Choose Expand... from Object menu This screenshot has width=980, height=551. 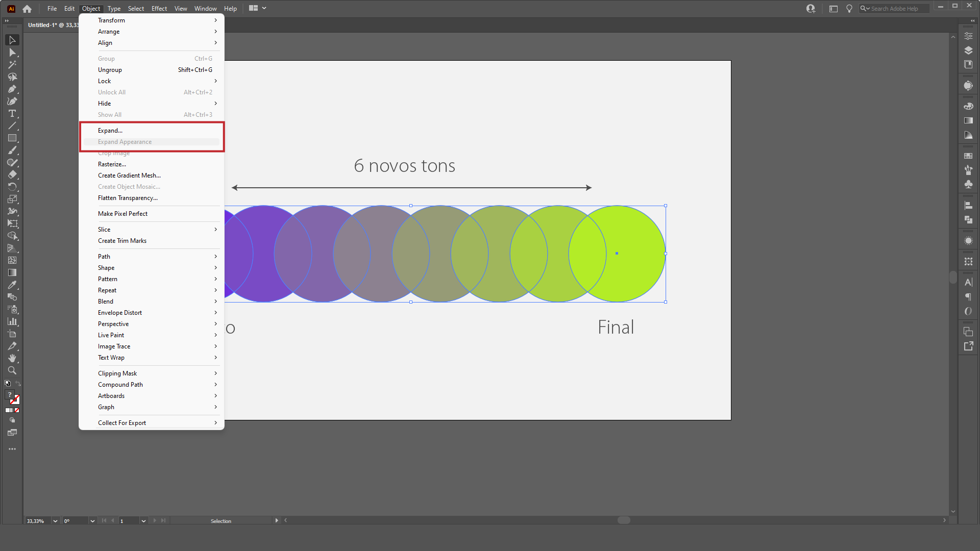pos(110,131)
